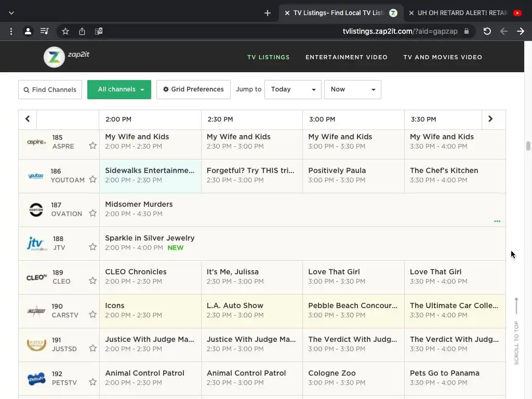
Task: Click the Pets TV channel logo
Action: [36, 379]
